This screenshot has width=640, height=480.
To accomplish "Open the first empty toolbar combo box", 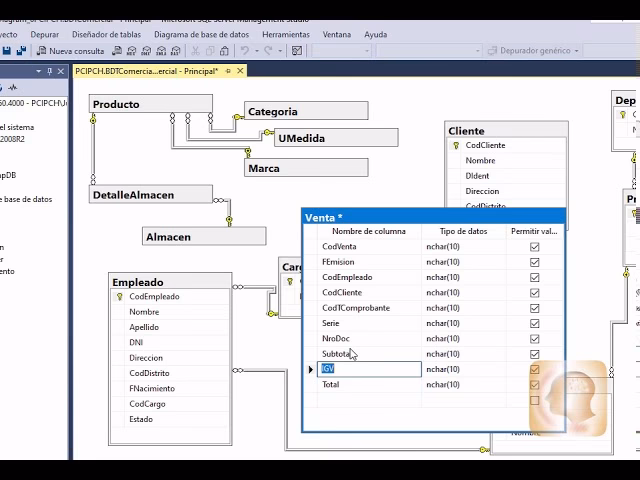I will pos(341,51).
